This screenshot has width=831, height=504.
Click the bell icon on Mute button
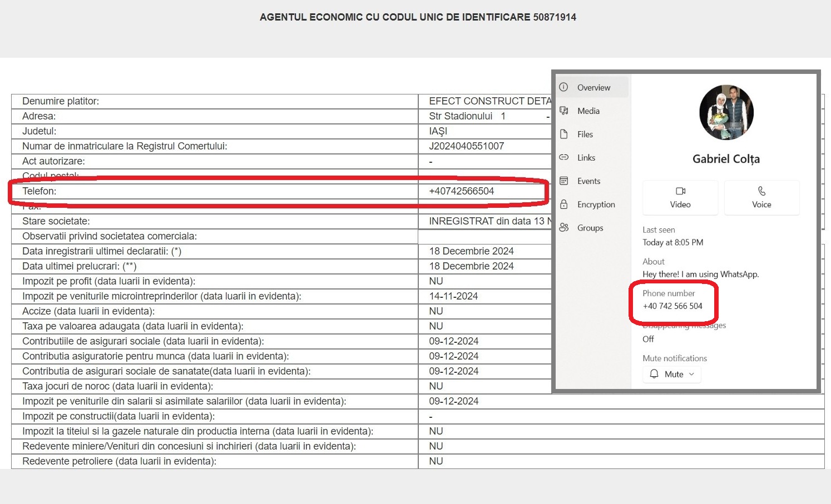click(654, 374)
